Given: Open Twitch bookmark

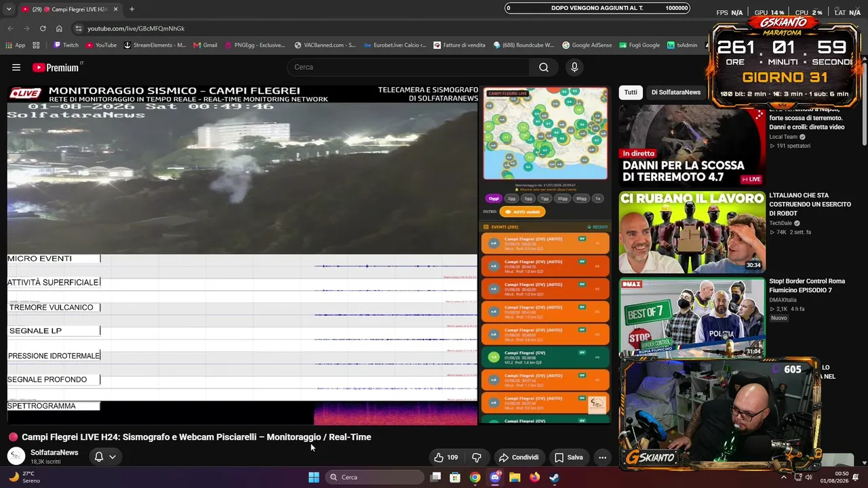Looking at the screenshot, I should click(x=65, y=45).
